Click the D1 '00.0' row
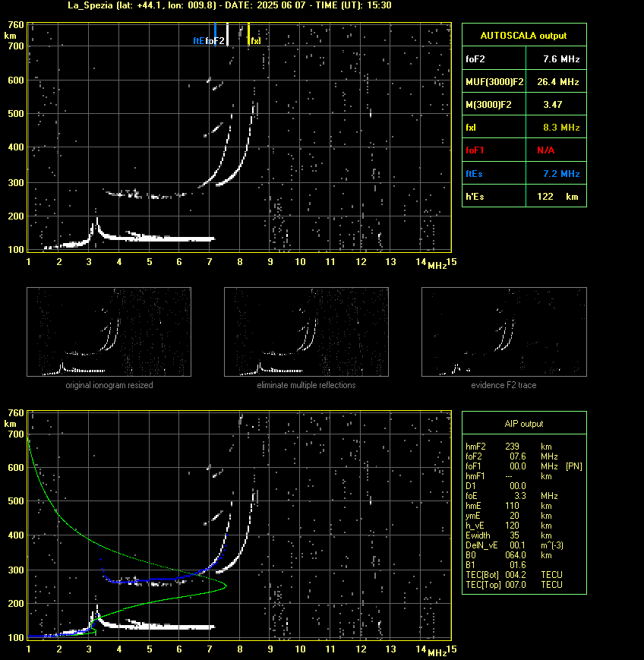644x660 pixels. (496, 486)
